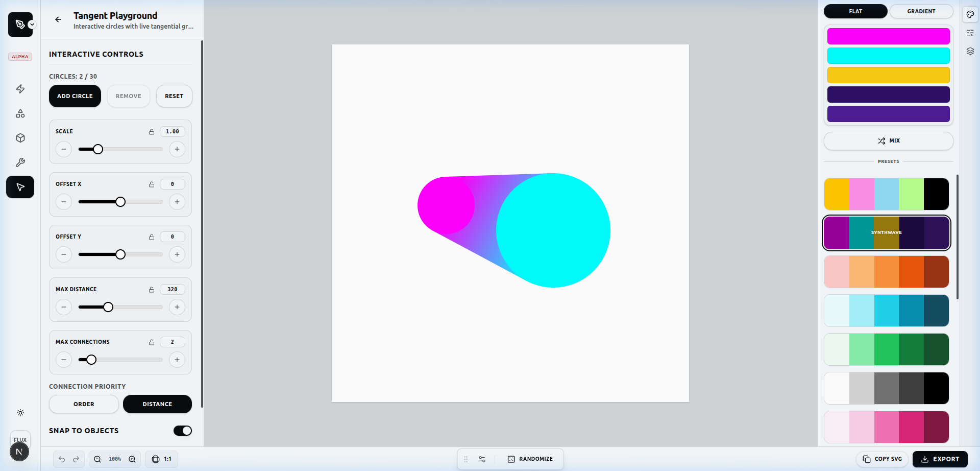Zoom in with the magnifier plus icon
Screen dimensions: 980x471
132,459
